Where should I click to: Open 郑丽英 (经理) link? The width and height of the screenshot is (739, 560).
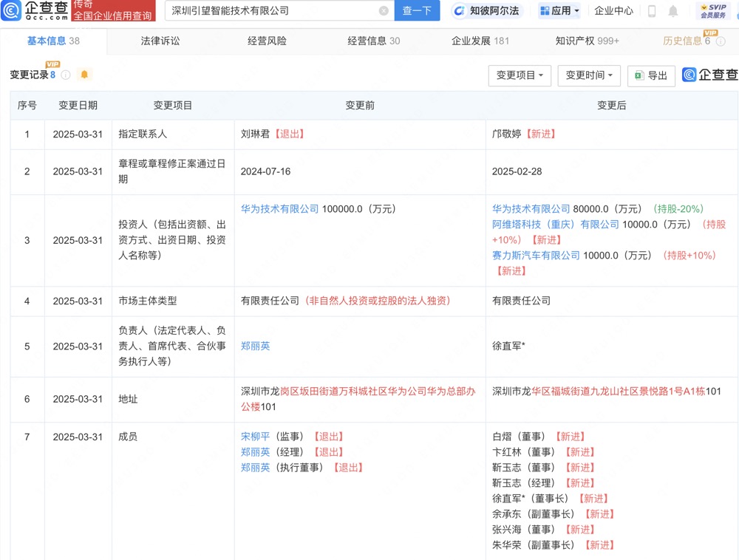coord(256,452)
